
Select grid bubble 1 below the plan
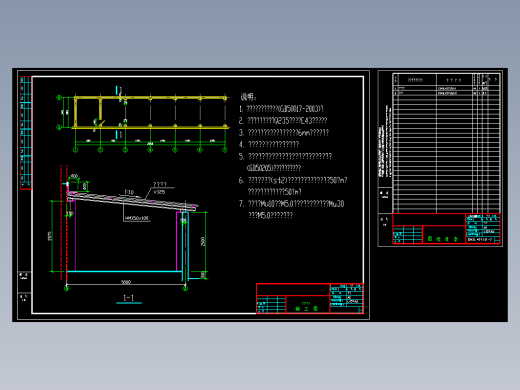click(x=75, y=150)
